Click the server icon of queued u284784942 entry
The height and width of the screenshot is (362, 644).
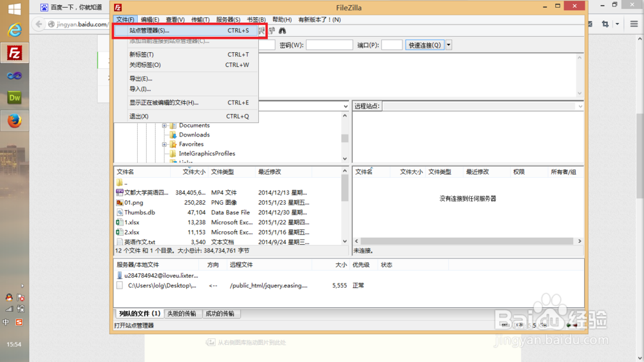point(120,275)
